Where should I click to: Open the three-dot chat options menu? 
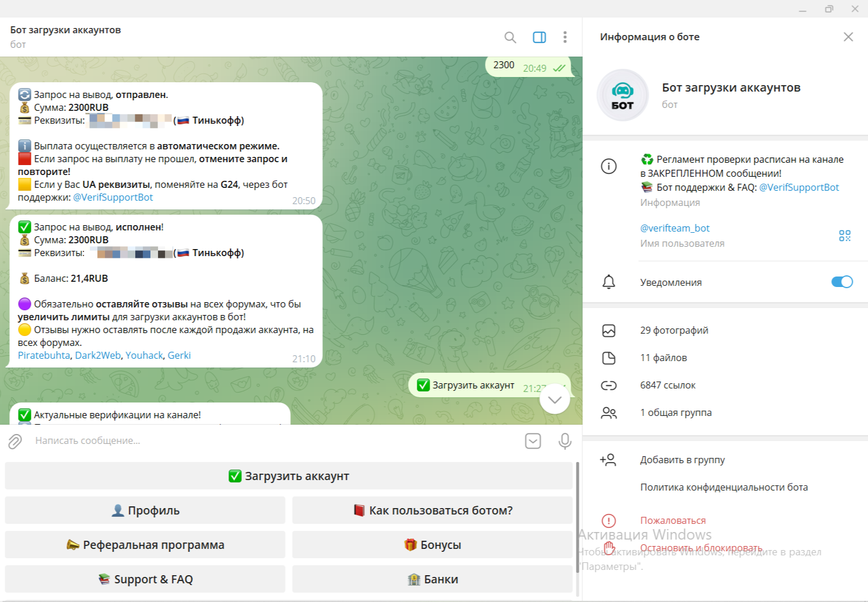point(565,37)
